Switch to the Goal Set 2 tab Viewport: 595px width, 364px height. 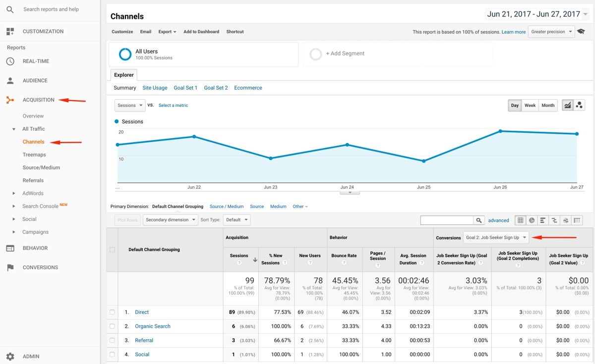tap(216, 88)
